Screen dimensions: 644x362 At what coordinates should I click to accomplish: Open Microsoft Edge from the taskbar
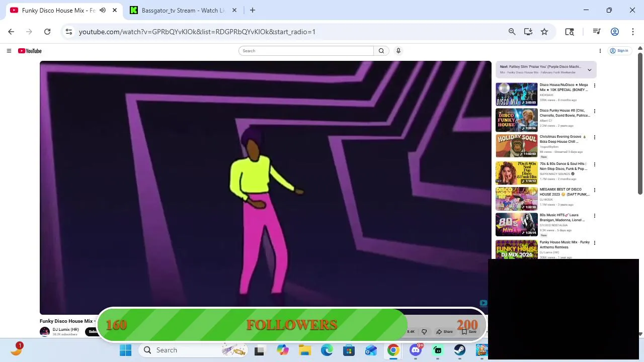(327, 350)
